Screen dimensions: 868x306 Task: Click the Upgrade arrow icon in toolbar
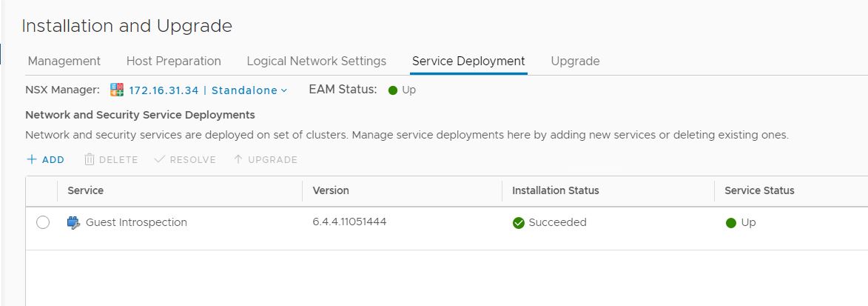238,159
